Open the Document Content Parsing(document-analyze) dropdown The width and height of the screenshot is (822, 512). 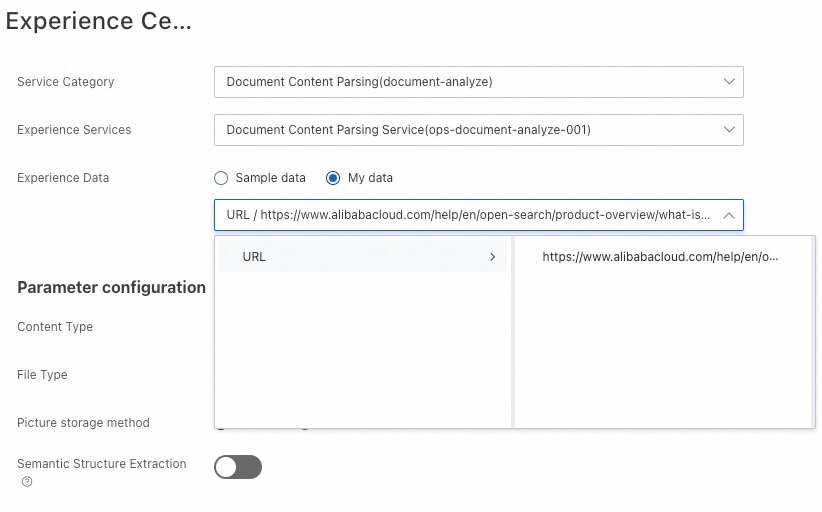[470, 82]
